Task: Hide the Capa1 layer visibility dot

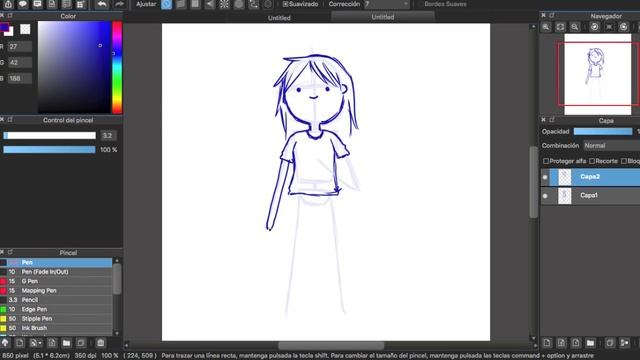Action: pyautogui.click(x=545, y=196)
